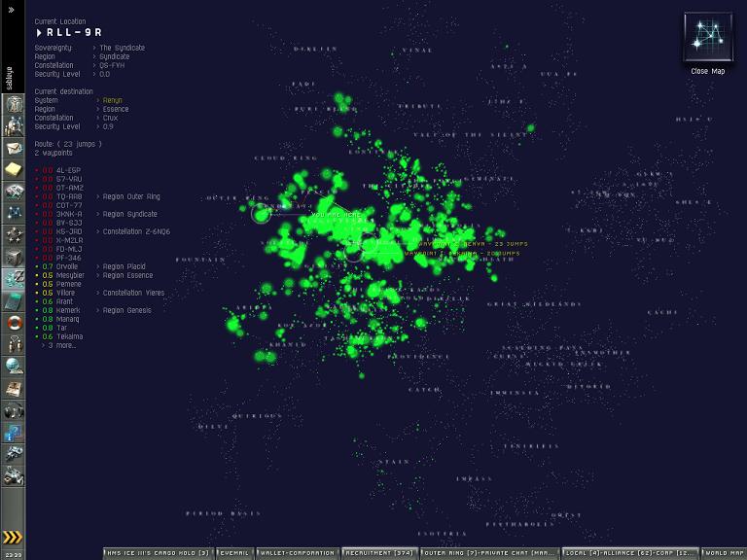The width and height of the screenshot is (747, 560).
Task: Open the Recruitment [374] tab
Action: point(379,553)
